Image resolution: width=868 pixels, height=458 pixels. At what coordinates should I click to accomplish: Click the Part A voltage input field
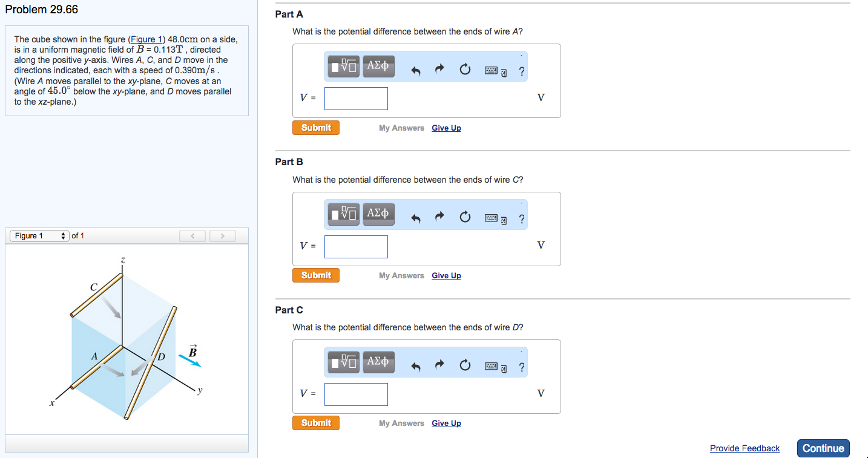pyautogui.click(x=356, y=99)
